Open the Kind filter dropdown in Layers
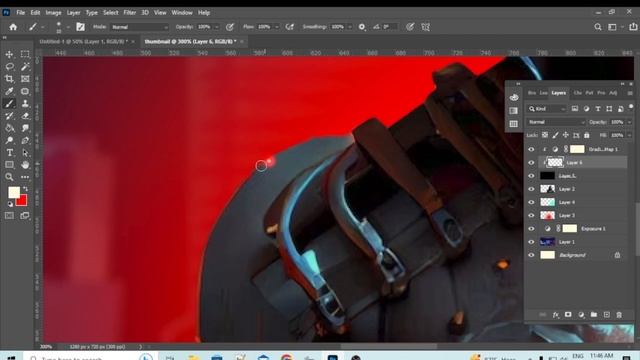Viewport: 640px width, 360px height. (547, 109)
